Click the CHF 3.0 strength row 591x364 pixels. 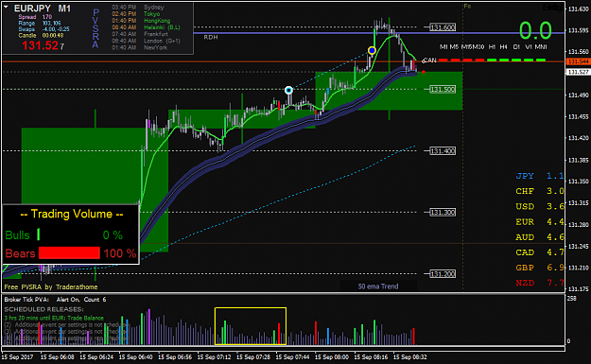pos(540,191)
